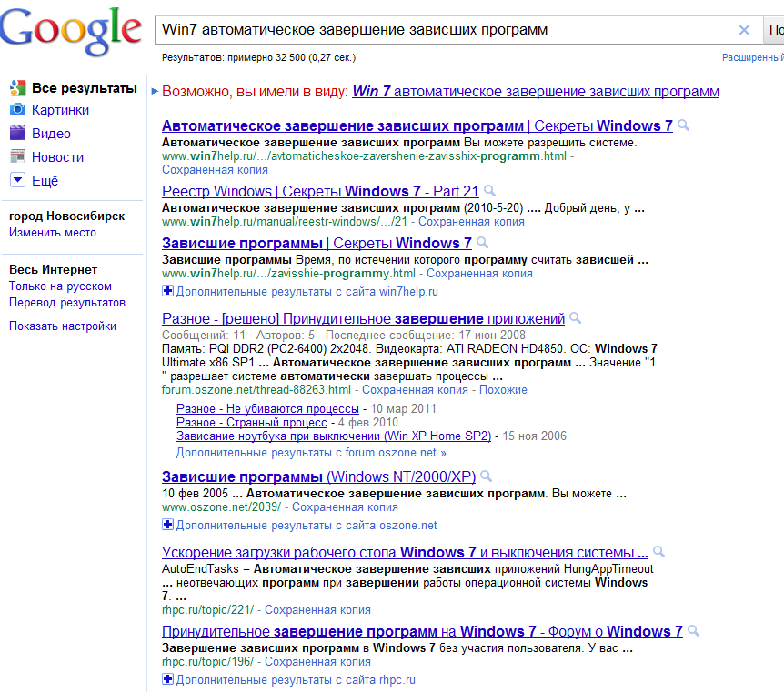The width and height of the screenshot is (784, 692).
Task: Click 'Дополнительные результаты с сайта win7help.ru' text
Action: pos(307,292)
